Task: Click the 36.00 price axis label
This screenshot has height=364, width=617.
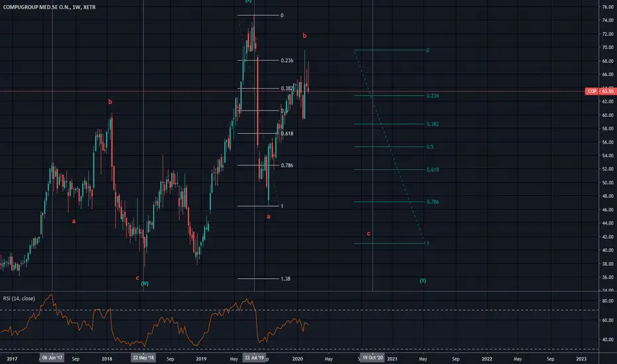Action: [608, 277]
